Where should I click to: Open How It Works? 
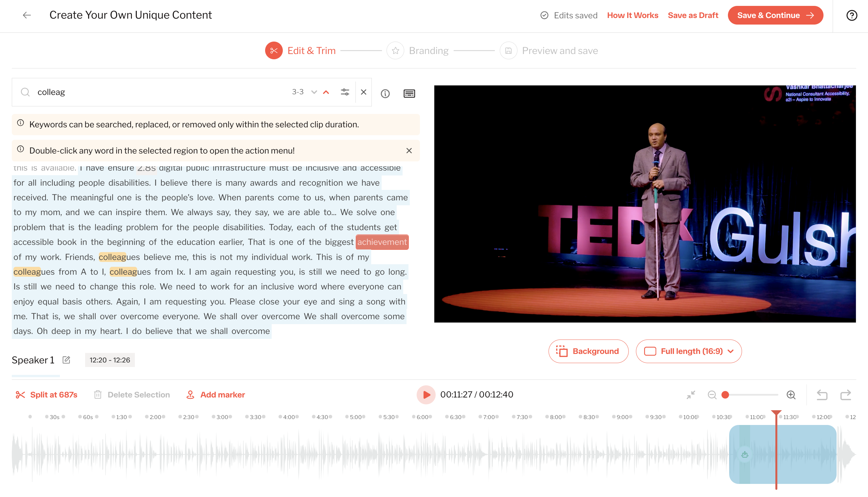[x=633, y=15]
